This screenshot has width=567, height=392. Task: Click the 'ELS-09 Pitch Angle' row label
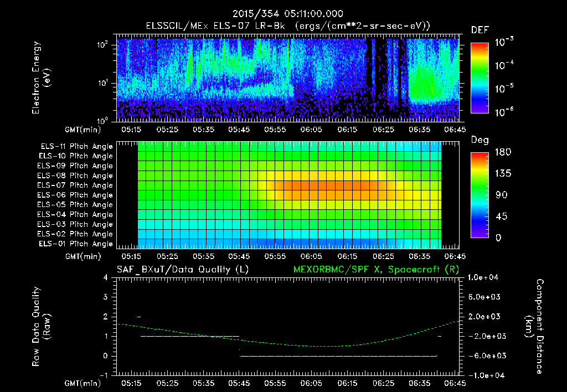click(75, 166)
